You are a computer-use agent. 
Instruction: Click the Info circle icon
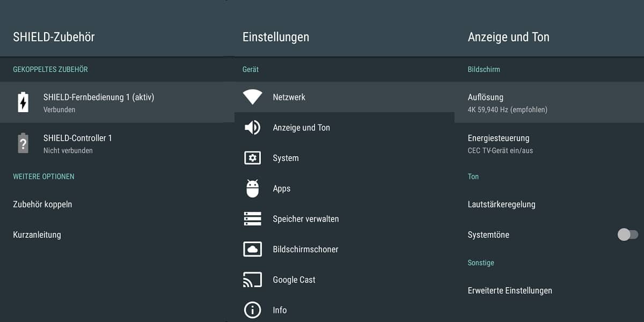tap(252, 310)
